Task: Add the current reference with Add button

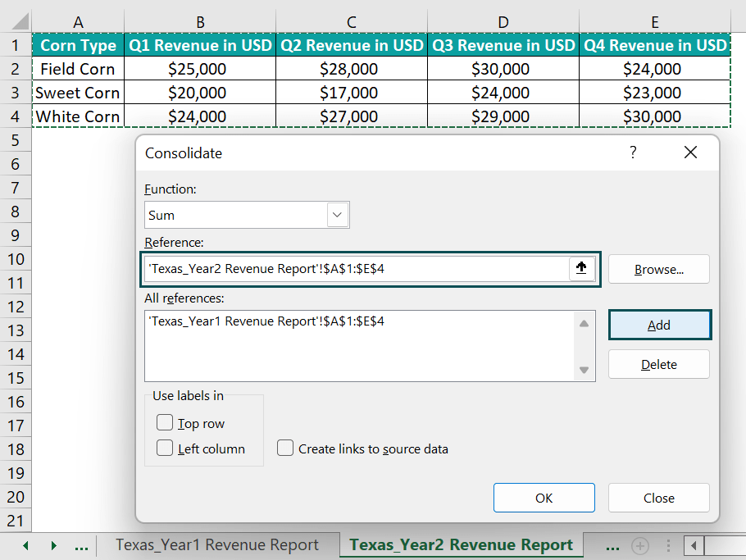Action: click(659, 325)
